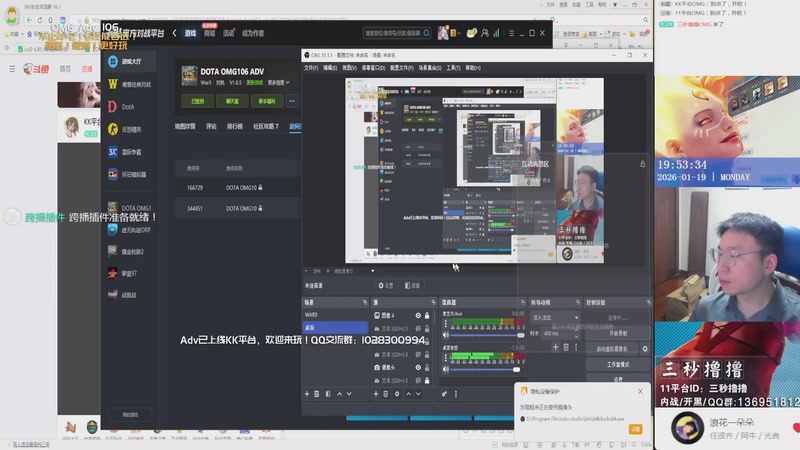Open KK platform friends icon
Viewport: 800px width, 450px height.
(x=485, y=33)
